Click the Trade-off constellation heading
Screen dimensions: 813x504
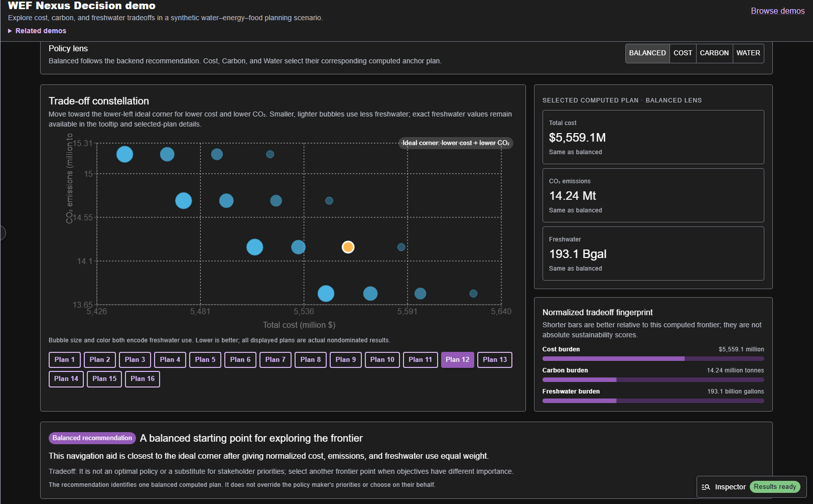[99, 101]
